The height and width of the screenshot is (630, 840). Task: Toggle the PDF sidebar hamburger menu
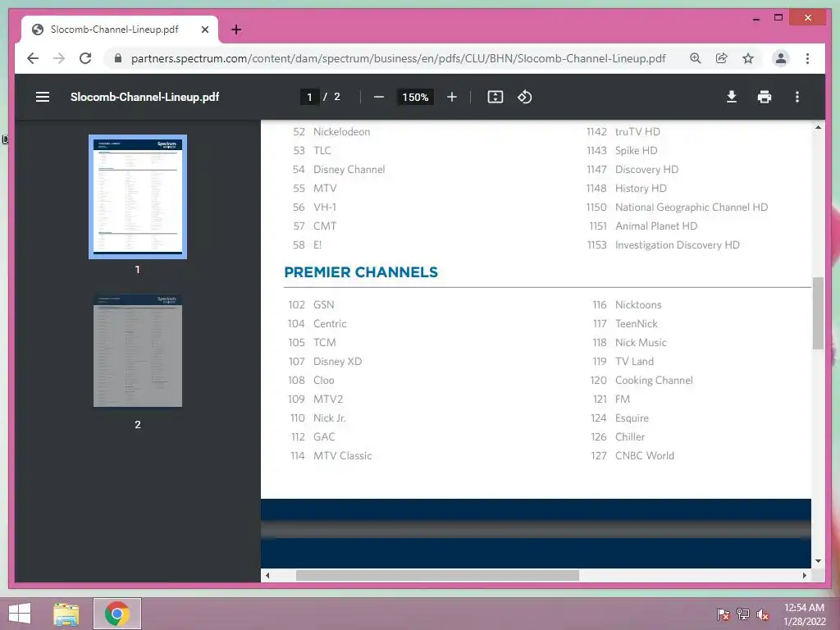click(x=43, y=97)
